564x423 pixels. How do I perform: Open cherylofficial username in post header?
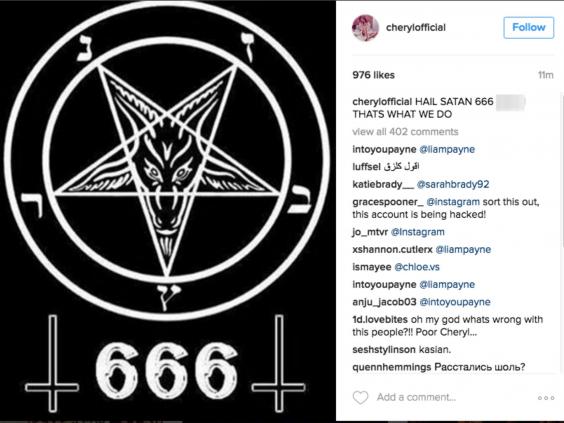click(416, 28)
